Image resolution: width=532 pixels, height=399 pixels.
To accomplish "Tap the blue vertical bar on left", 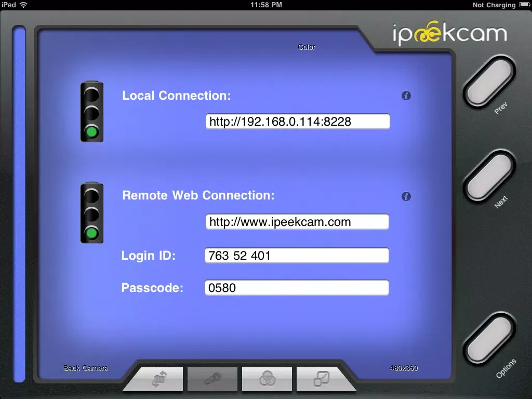I will pyautogui.click(x=19, y=204).
